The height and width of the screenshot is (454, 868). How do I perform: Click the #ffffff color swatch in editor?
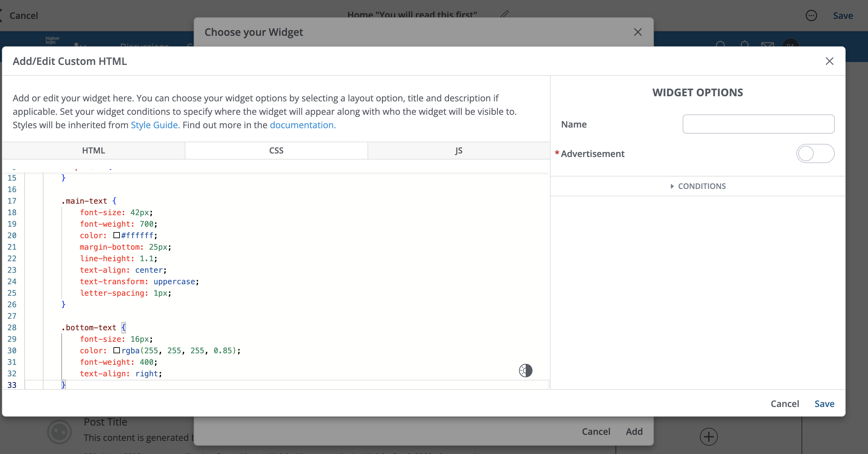(117, 235)
